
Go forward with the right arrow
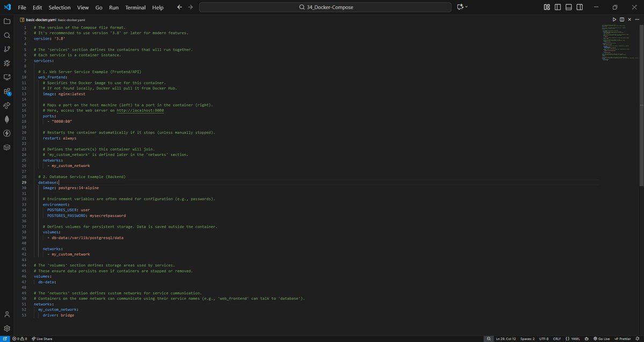pos(190,7)
